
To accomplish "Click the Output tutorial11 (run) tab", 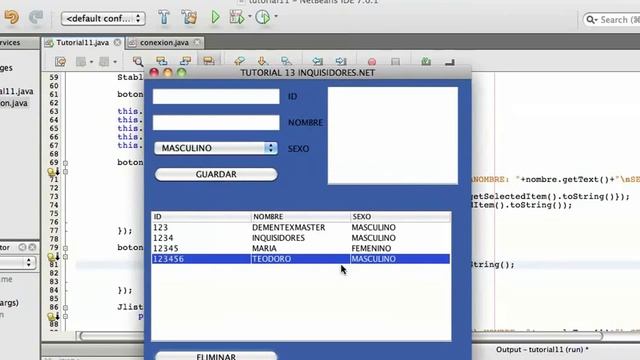I will 542,350.
